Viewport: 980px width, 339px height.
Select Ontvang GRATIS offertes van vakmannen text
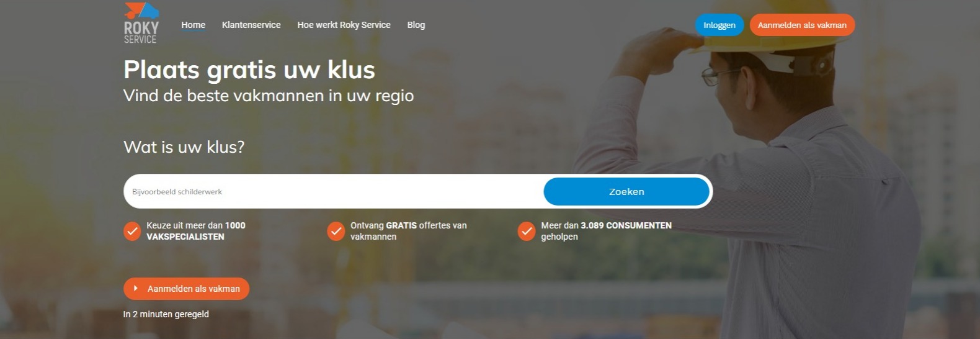409,231
